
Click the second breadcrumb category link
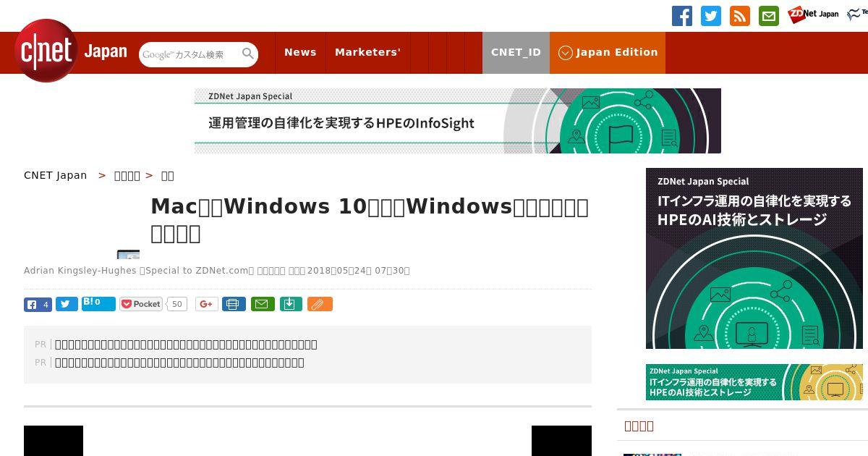(127, 175)
